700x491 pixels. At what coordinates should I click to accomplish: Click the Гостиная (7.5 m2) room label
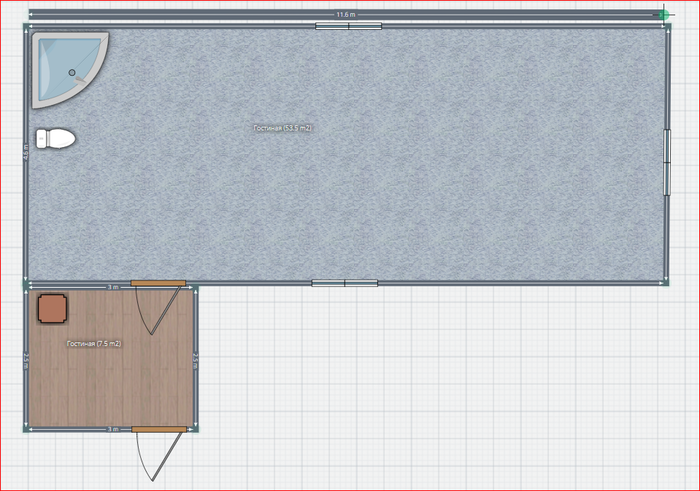point(94,344)
